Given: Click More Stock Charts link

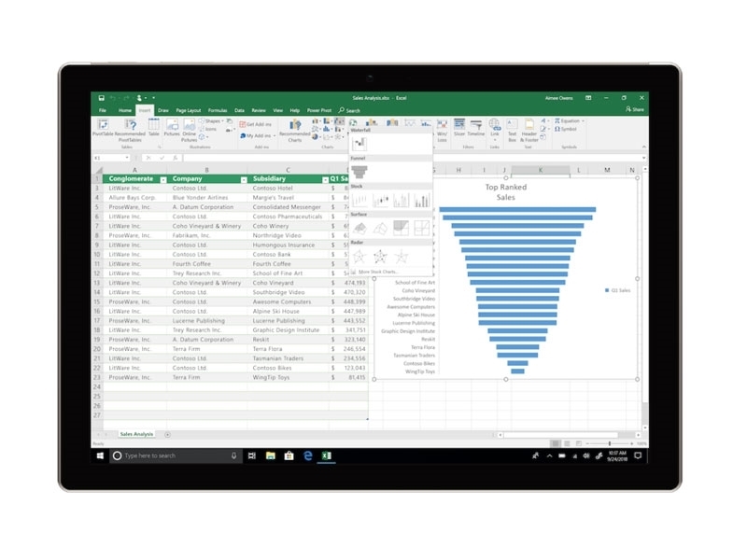Looking at the screenshot, I should tap(377, 272).
